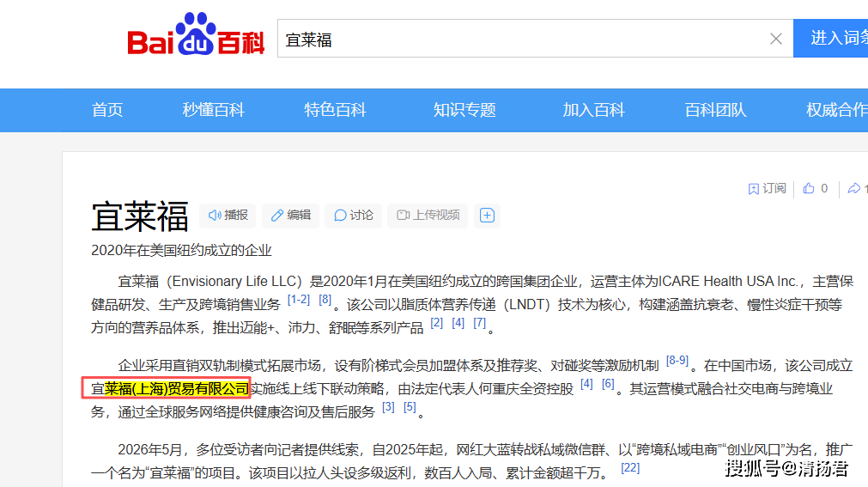868x487 pixels.
Task: Click the highlighted text 莱福(上海)贸易有限公司
Action: (x=177, y=388)
